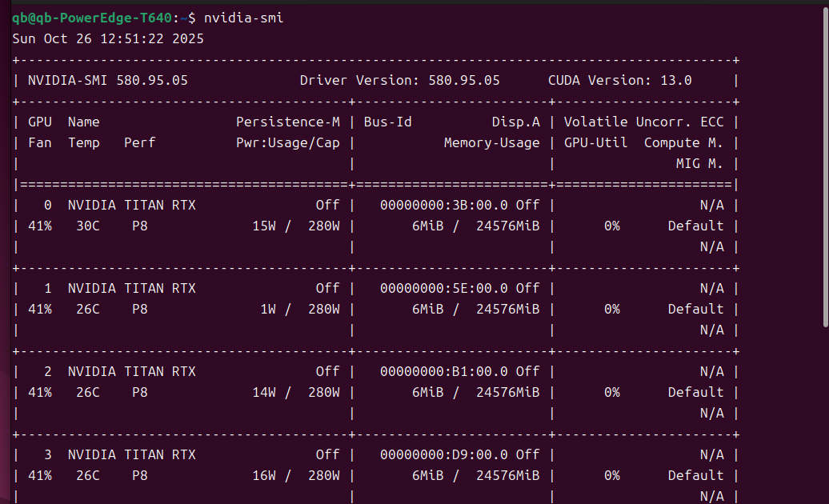829x504 pixels.
Task: Click 'Default' compute mode for GPU 0
Action: [696, 226]
